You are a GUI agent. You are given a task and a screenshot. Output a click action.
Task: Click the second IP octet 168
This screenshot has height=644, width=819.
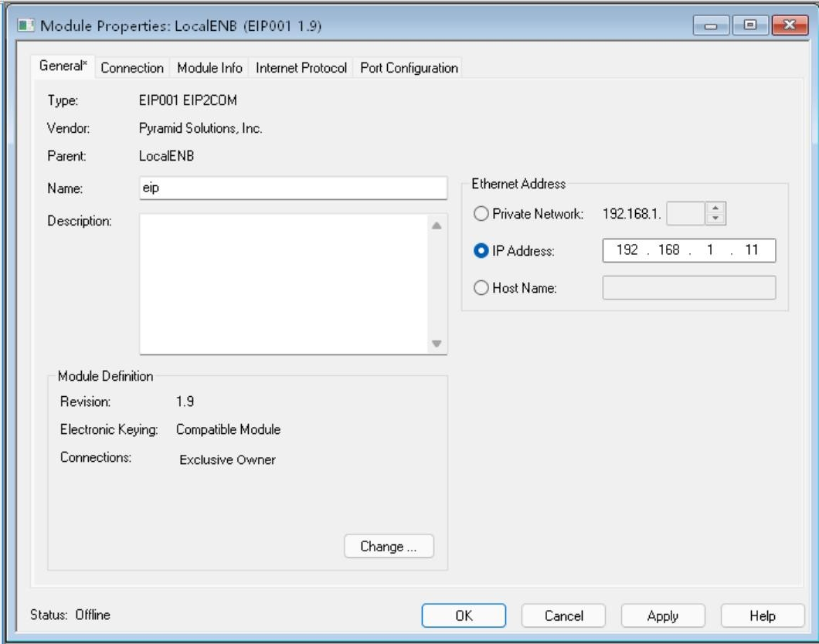point(668,250)
